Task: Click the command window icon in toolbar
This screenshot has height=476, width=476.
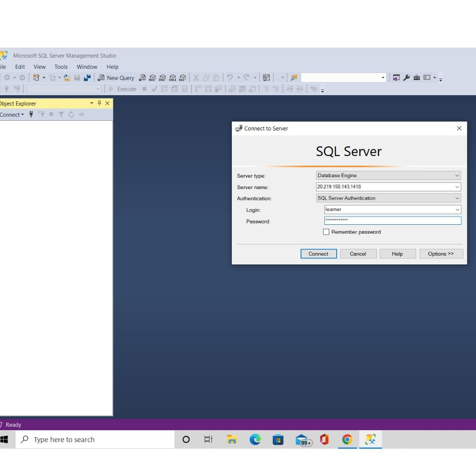Action: 427,78
